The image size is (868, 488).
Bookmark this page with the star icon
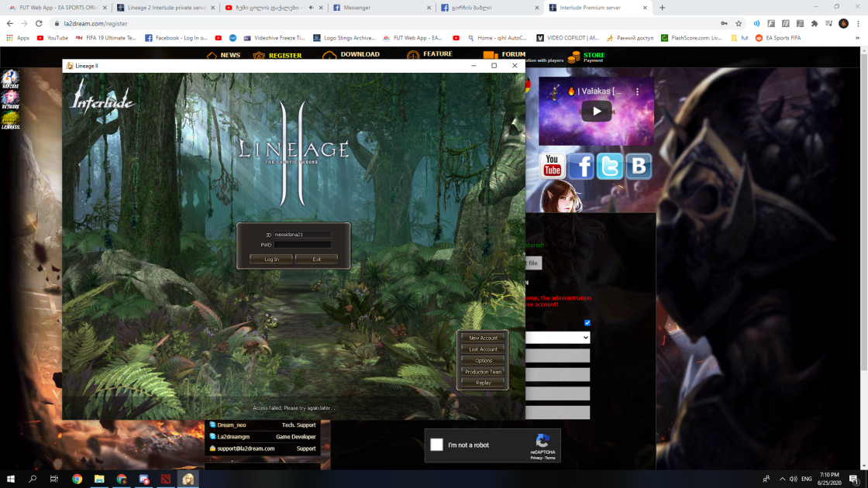coord(739,23)
